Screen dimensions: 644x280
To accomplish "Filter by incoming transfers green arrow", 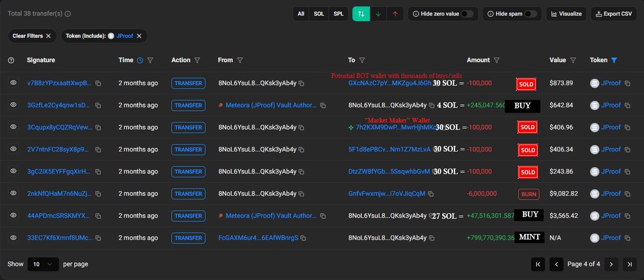I will pyautogui.click(x=378, y=14).
